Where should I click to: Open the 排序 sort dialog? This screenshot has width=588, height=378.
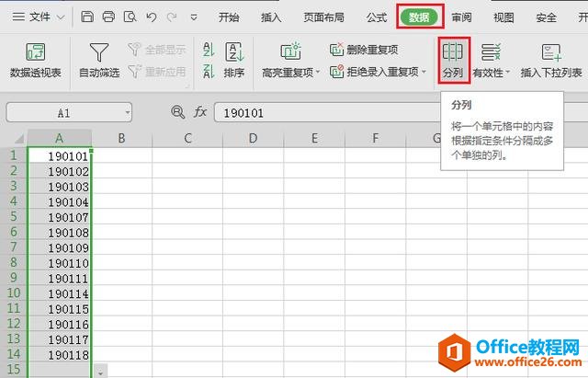234,61
